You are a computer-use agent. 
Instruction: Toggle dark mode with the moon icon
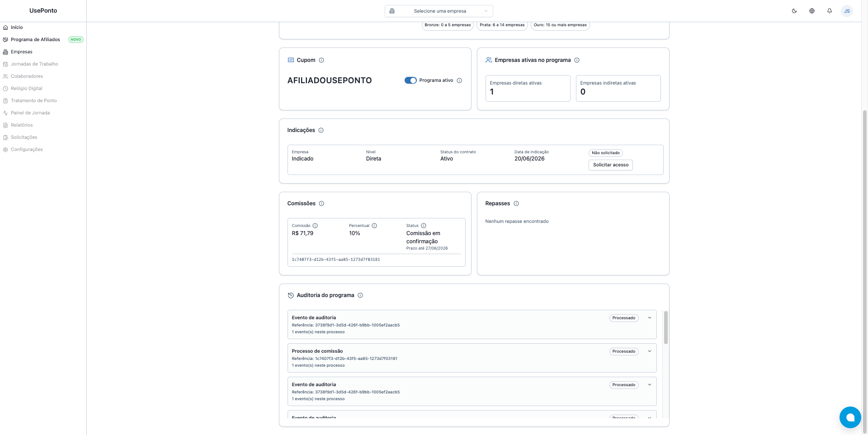794,11
